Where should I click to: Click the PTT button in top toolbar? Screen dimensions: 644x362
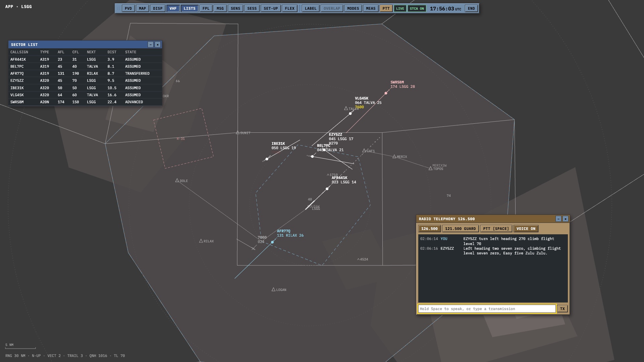pyautogui.click(x=386, y=8)
